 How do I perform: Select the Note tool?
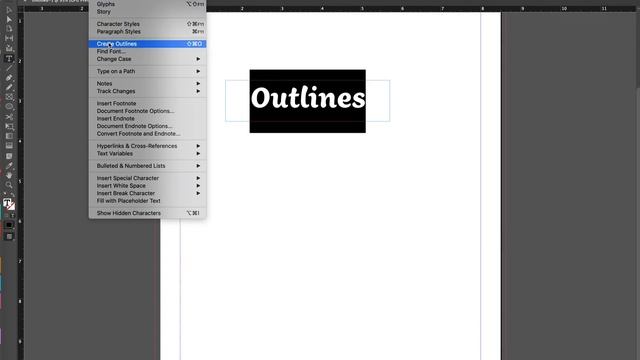(x=9, y=156)
